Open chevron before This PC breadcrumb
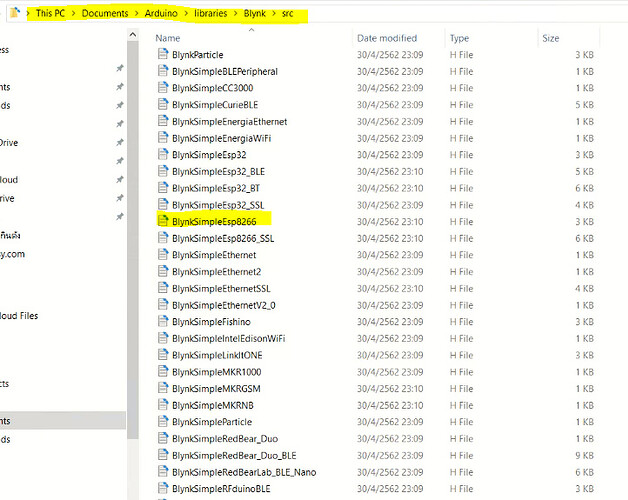 [x=28, y=14]
